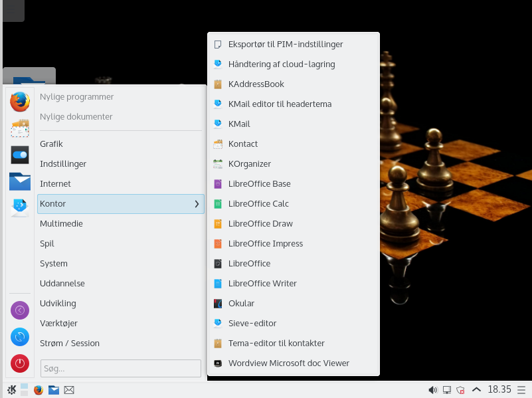Viewport: 532px width, 398px height.
Task: Open KMail envelope icon in favorites sidebar
Action: tap(20, 208)
